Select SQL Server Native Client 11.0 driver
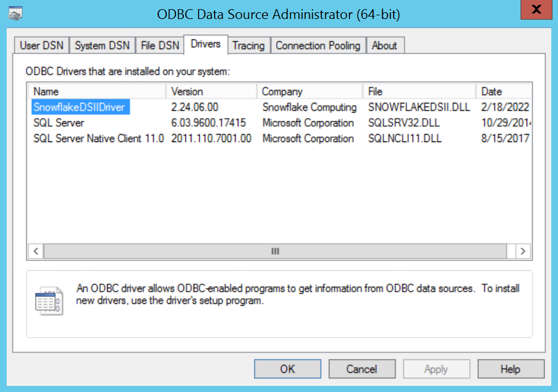The image size is (558, 392). 98,138
